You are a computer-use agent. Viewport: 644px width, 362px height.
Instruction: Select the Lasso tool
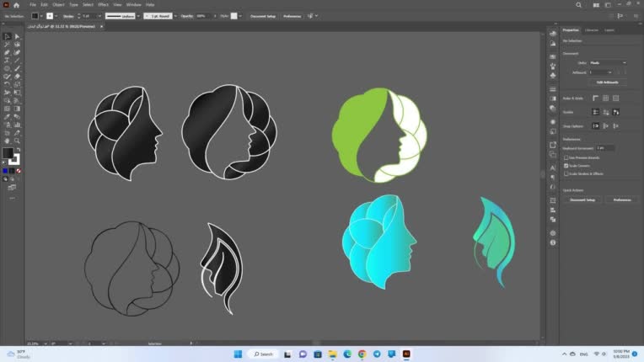click(x=17, y=45)
